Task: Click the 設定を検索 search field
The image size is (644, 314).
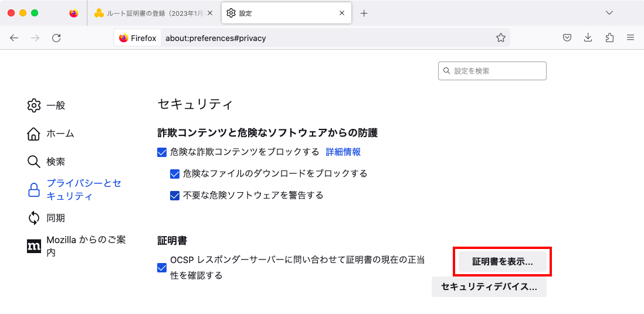Action: point(493,71)
